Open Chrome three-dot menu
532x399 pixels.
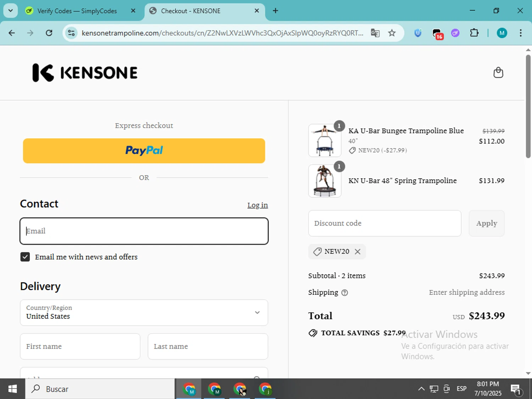coord(520,33)
